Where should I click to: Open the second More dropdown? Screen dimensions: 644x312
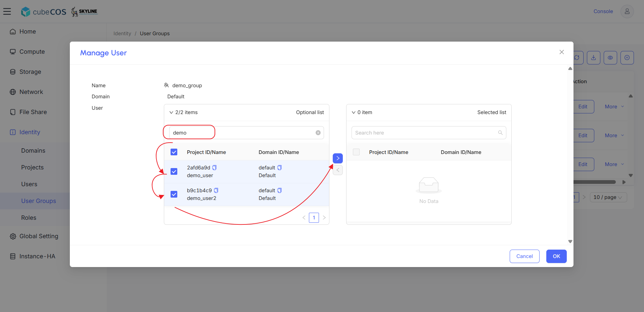[x=614, y=136]
